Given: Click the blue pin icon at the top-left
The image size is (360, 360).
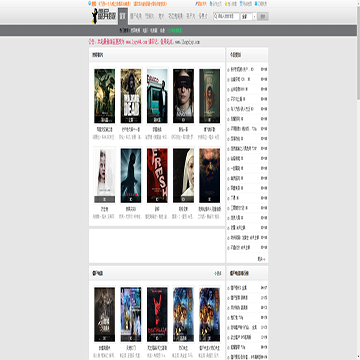Looking at the screenshot, I should pyautogui.click(x=89, y=4).
